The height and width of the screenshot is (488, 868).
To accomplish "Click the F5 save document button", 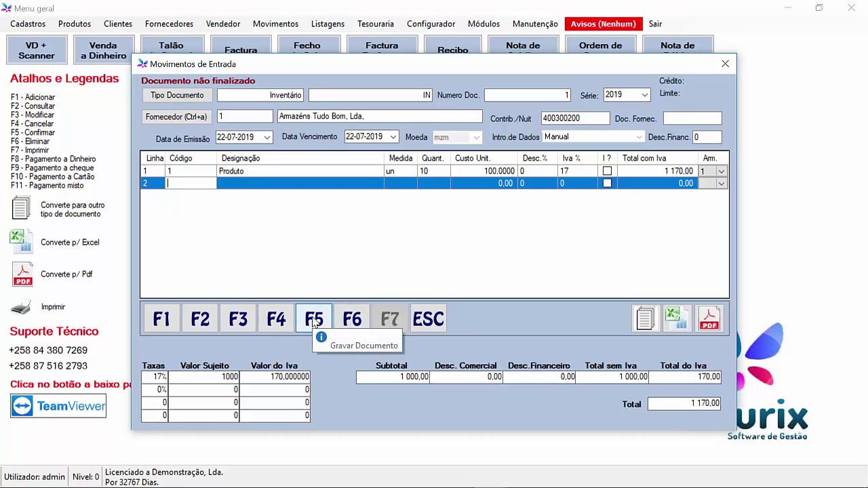I will click(314, 319).
